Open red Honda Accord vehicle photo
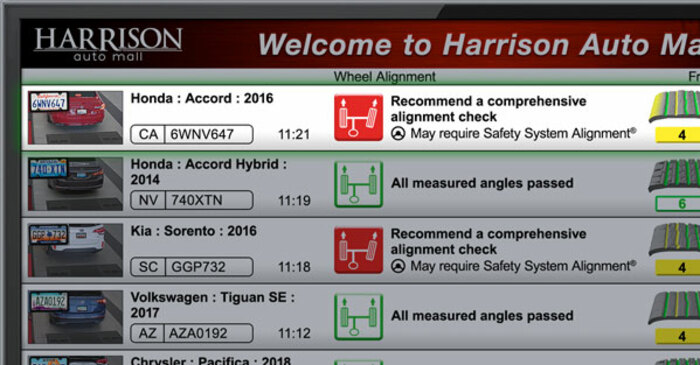The width and height of the screenshot is (700, 365). click(75, 118)
